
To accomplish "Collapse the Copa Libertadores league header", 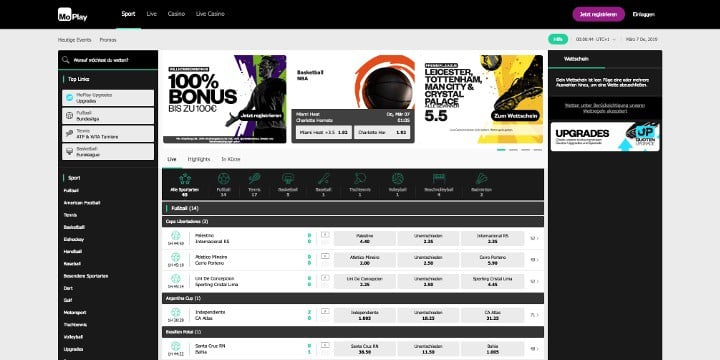I will pyautogui.click(x=353, y=222).
